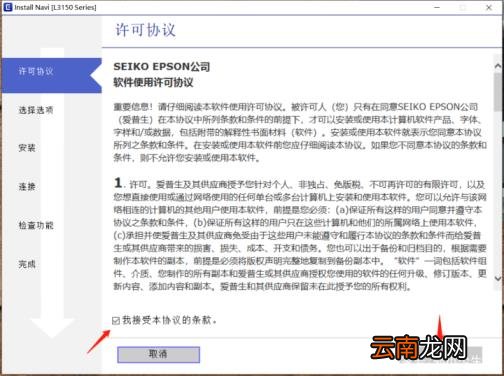The image size is (504, 376).
Task: Click the '许可协议' page title
Action: (x=145, y=30)
